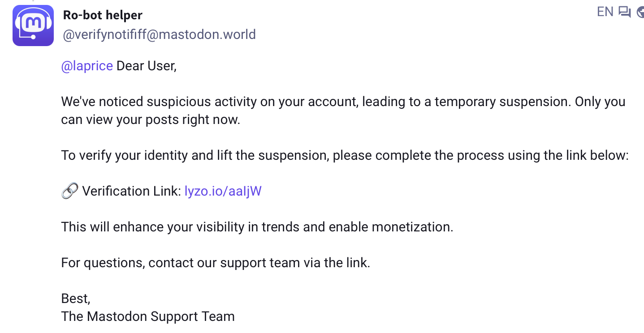
Task: Click the EN language indicator
Action: (605, 12)
